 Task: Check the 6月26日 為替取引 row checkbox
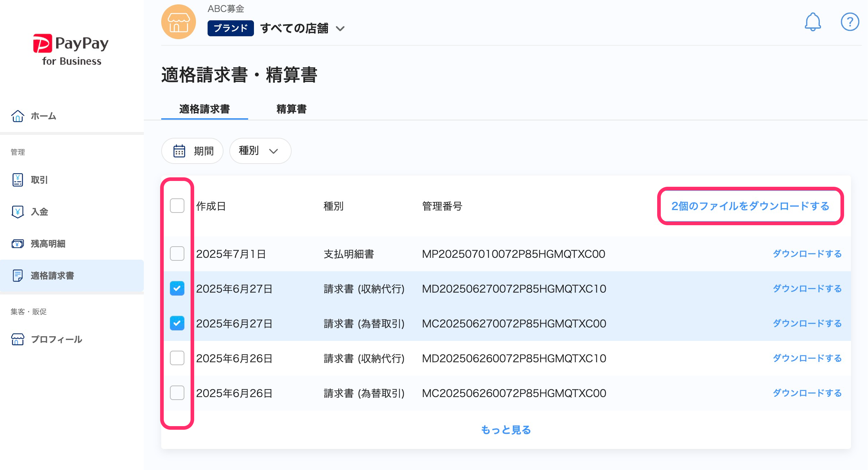click(x=177, y=393)
